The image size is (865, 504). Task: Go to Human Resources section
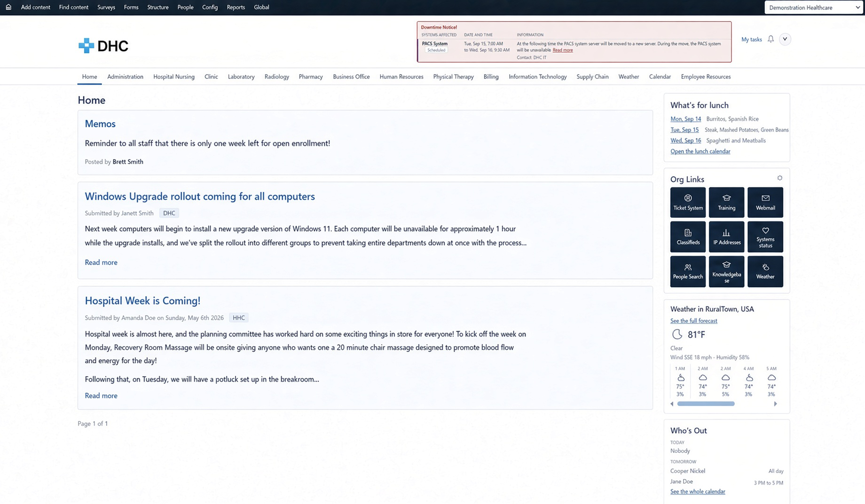[401, 77]
